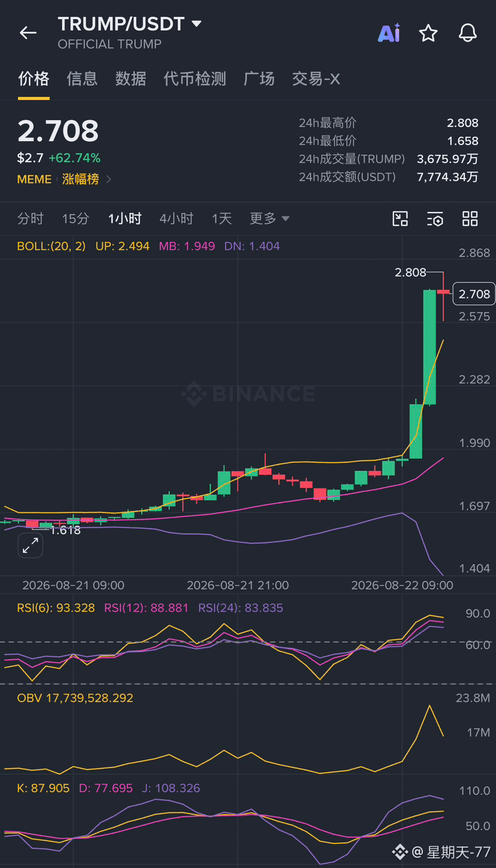Switch to the 数据 tab
The height and width of the screenshot is (868, 496).
[131, 78]
